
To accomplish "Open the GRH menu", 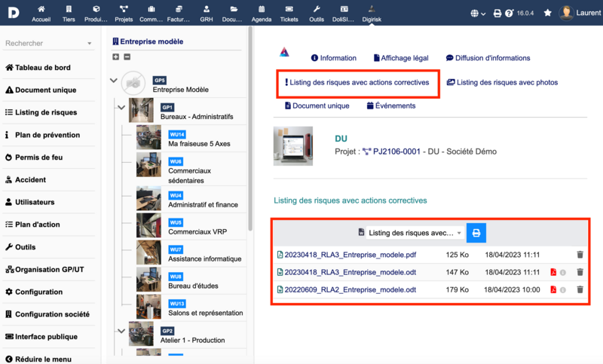I will (206, 13).
